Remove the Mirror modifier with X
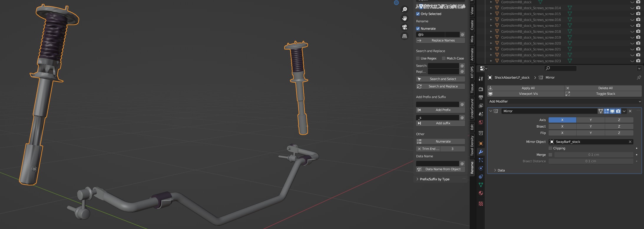Screen dimensions: 644x229 630,111
